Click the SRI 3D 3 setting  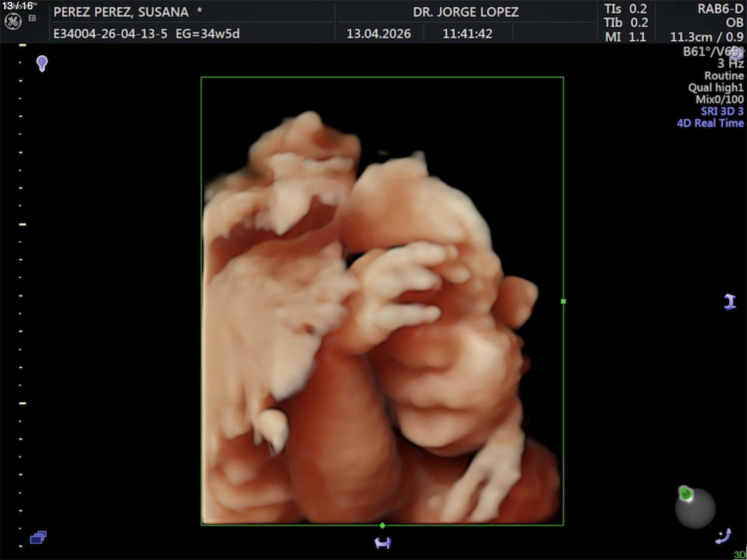coord(722,111)
